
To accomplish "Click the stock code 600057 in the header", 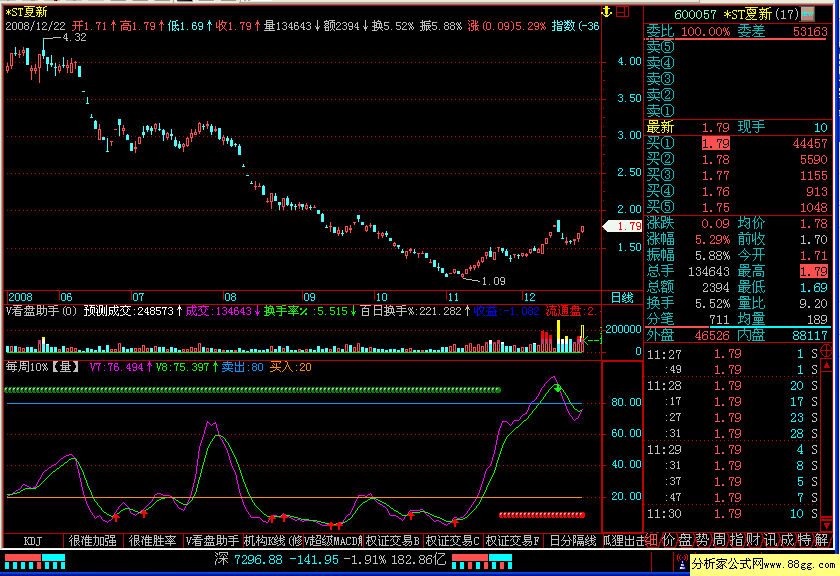I will click(695, 14).
